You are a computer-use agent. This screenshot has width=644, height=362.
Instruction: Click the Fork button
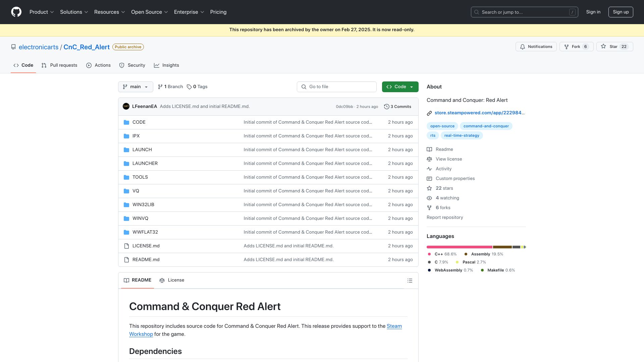(x=576, y=47)
